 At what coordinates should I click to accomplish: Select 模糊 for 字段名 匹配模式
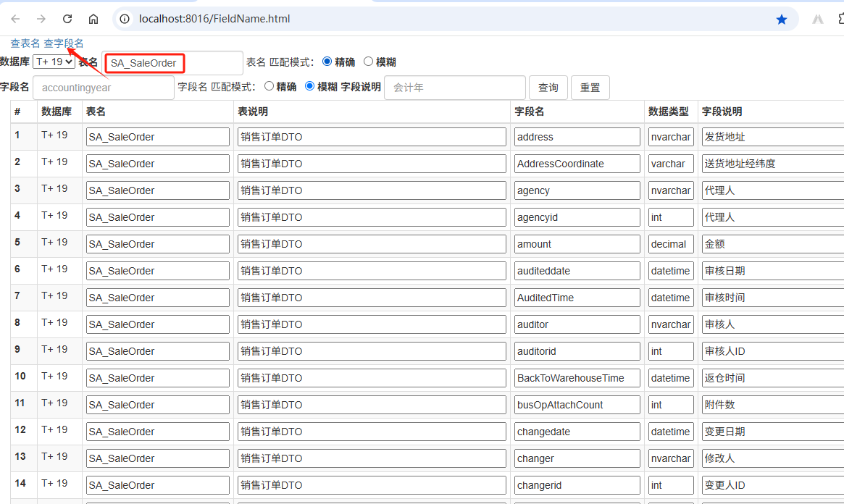tap(310, 87)
